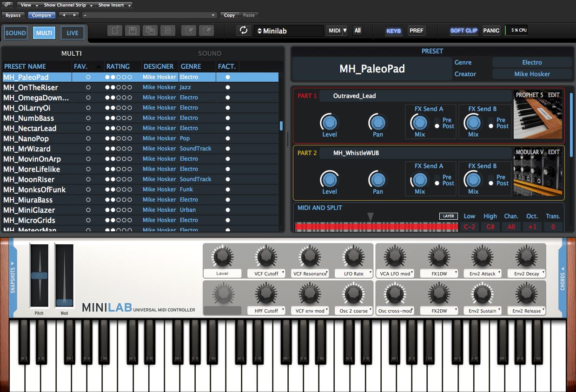Viewport: 576px width, 392px height.
Task: Open the Minilab controller selector
Action: (x=289, y=31)
